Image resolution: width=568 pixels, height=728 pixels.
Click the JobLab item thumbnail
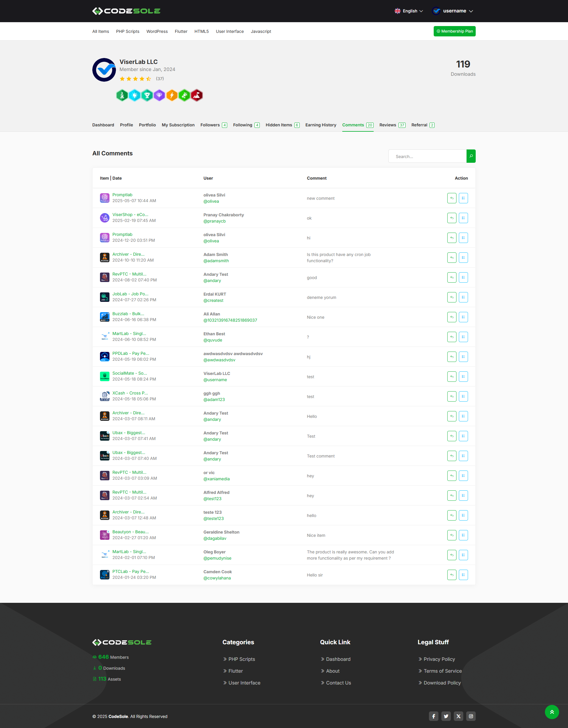(x=105, y=297)
